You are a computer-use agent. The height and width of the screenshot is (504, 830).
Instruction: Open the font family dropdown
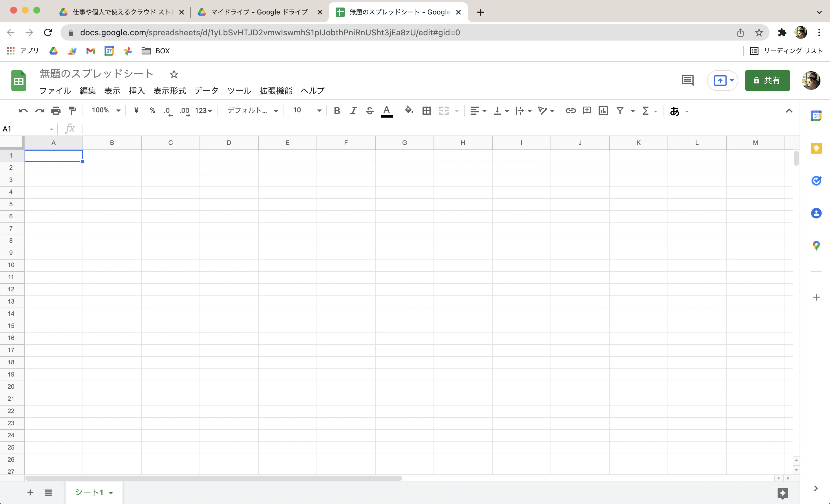coord(253,110)
